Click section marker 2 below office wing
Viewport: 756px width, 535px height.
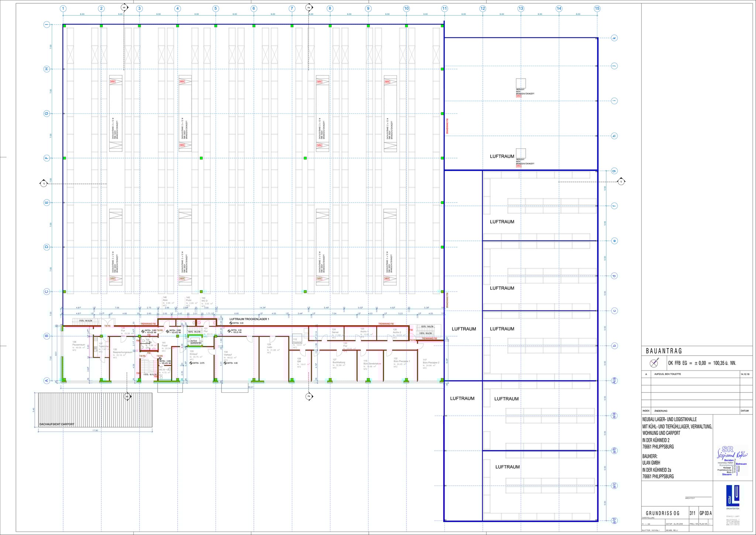pos(309,396)
